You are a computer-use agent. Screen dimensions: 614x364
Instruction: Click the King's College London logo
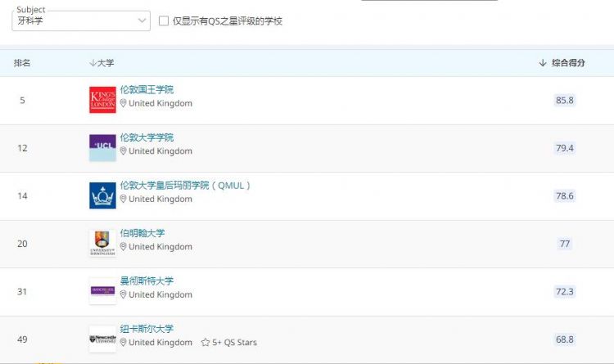click(102, 100)
